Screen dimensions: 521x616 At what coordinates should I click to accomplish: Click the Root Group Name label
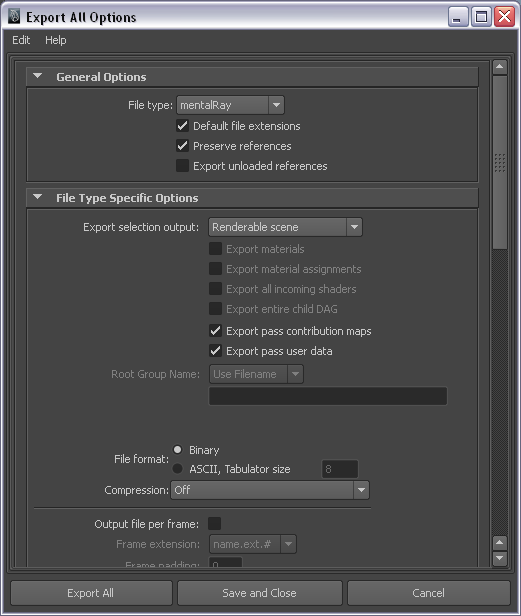pyautogui.click(x=155, y=374)
